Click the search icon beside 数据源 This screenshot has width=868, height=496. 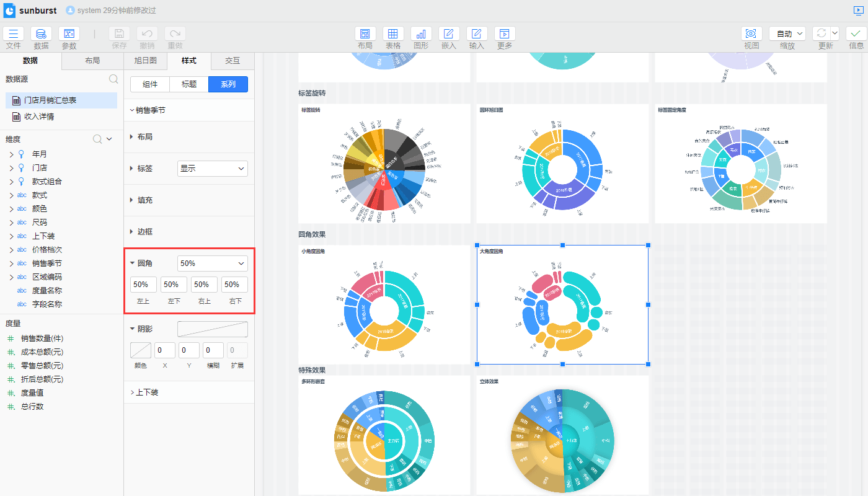point(113,79)
